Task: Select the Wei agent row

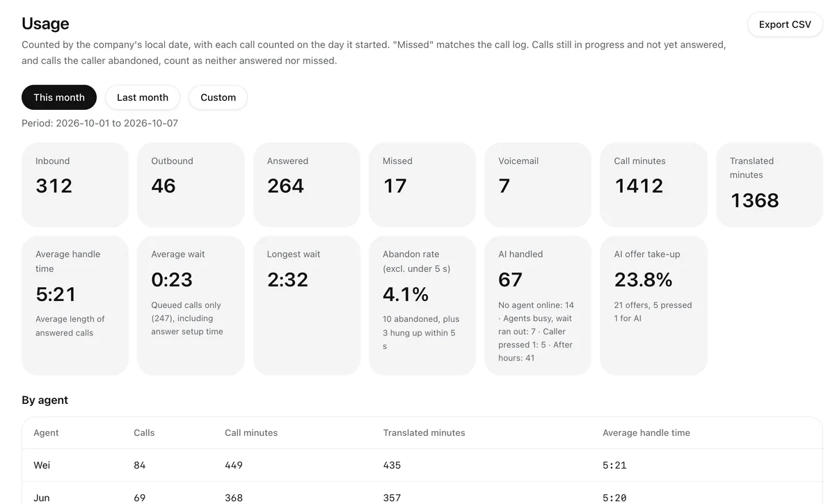Action: coord(422,465)
